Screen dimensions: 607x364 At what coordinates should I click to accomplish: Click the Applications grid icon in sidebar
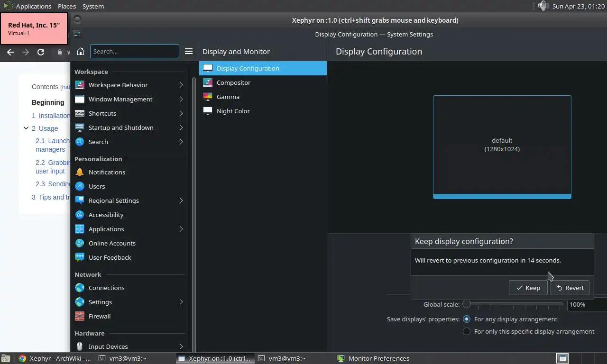click(80, 229)
